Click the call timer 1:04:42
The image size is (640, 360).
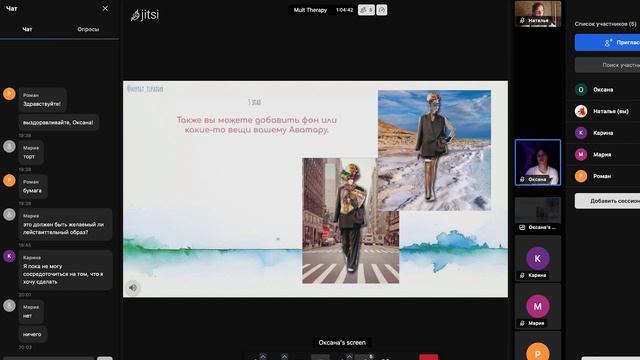pyautogui.click(x=344, y=10)
